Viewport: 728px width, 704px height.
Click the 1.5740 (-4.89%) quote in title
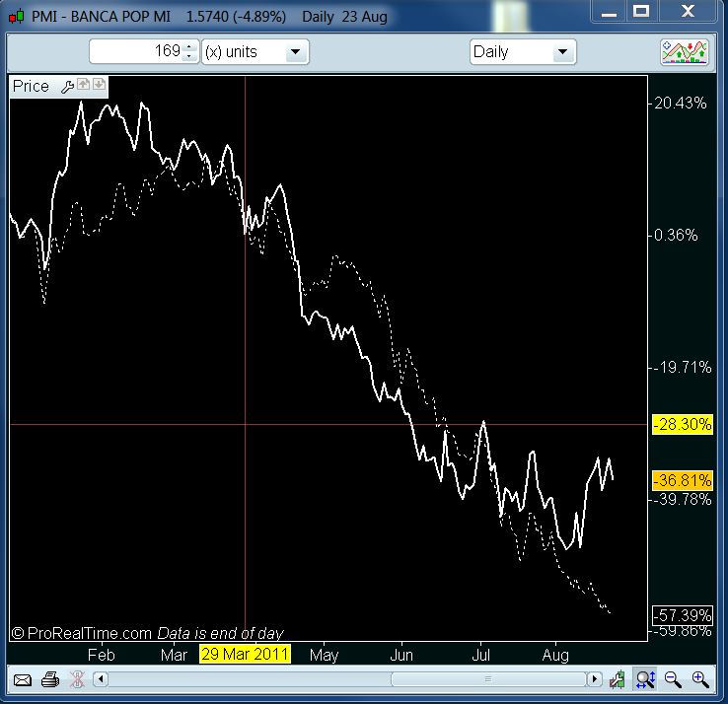[236, 17]
